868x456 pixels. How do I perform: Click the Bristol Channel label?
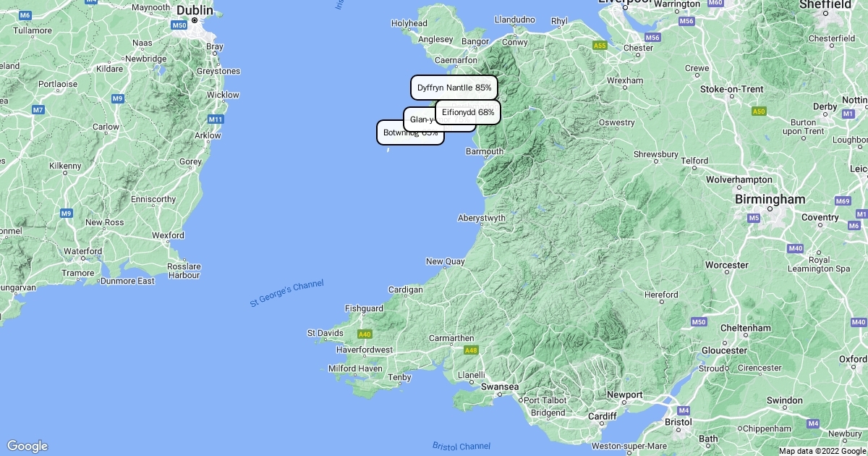tap(461, 446)
